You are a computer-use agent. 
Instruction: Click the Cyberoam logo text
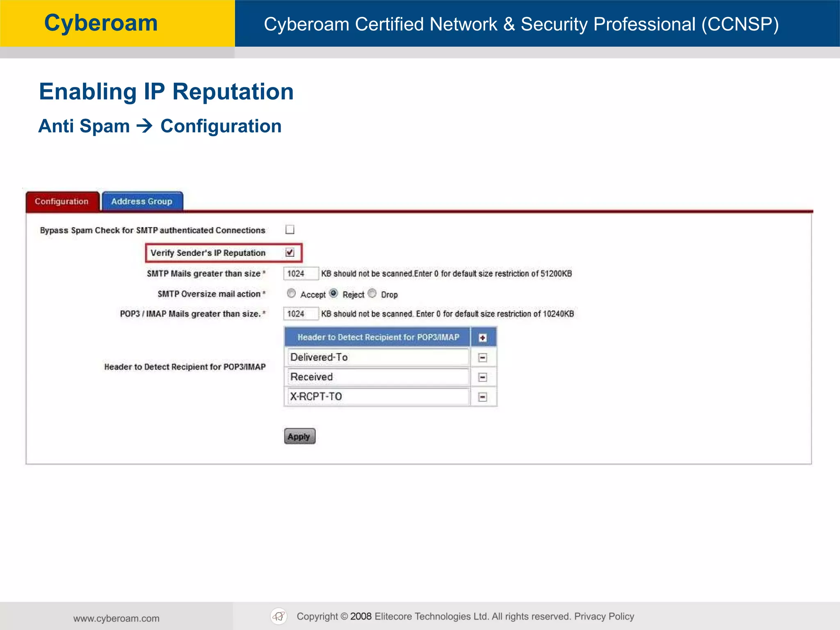tap(101, 23)
